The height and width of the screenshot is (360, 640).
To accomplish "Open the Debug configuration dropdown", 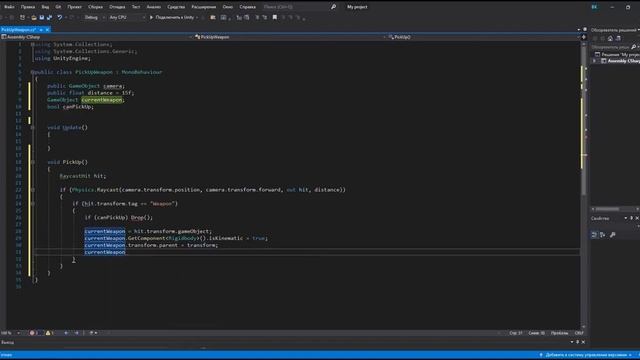I will pos(94,18).
